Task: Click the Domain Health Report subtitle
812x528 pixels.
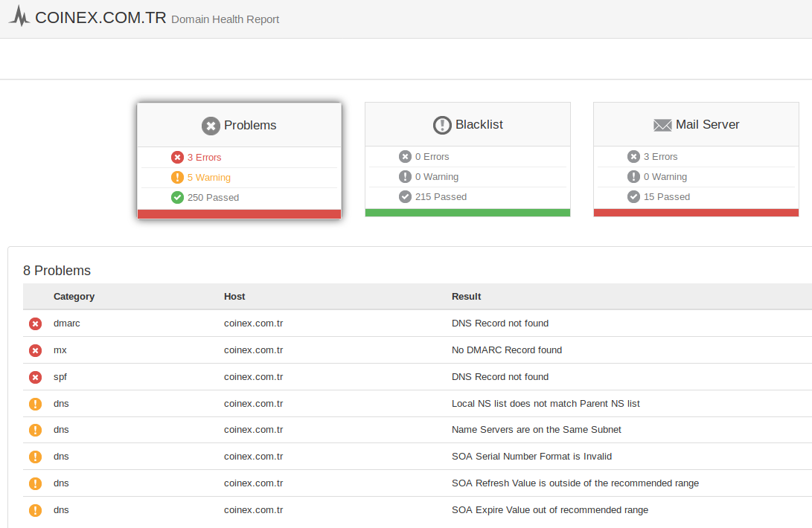Action: (x=225, y=19)
